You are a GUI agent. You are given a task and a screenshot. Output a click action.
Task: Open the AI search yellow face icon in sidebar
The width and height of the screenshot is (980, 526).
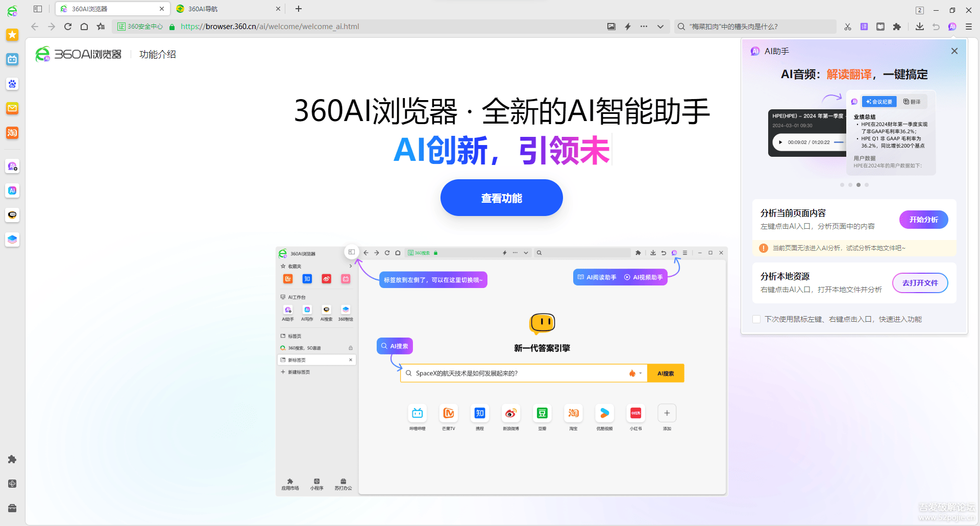tap(12, 215)
